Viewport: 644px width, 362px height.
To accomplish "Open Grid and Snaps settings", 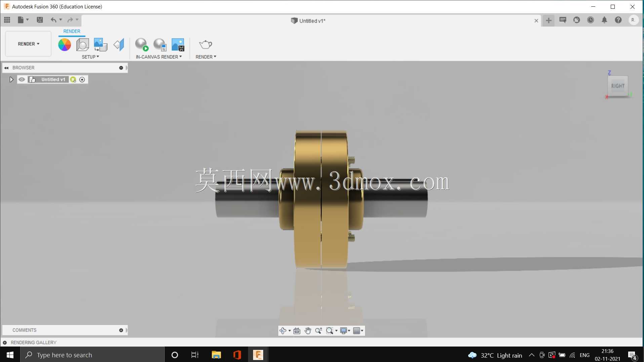I will 357,331.
